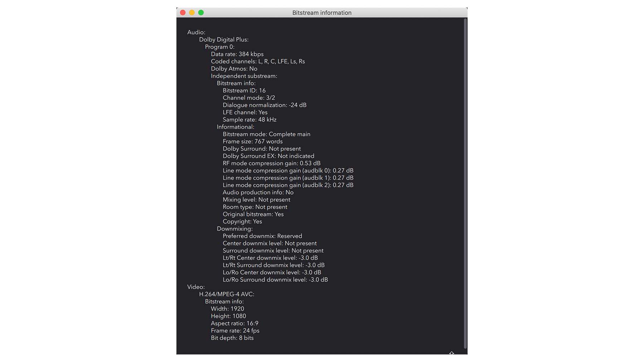644x362 pixels.
Task: Click the Coded channels entry
Action: click(258, 61)
